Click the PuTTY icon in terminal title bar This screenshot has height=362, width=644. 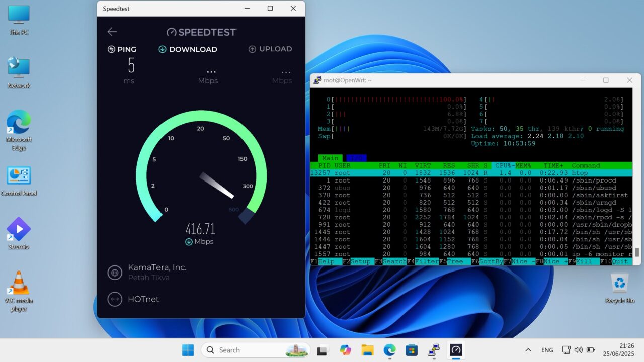(317, 80)
